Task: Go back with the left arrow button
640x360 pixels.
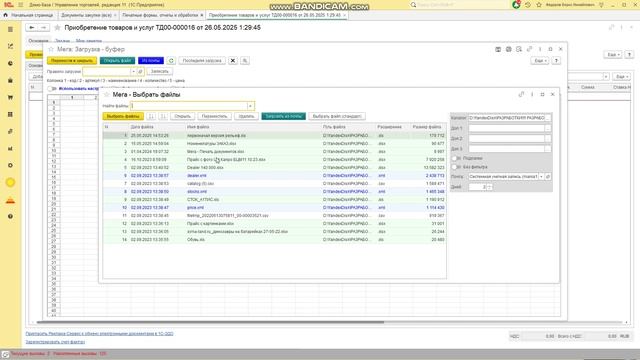Action: [x=31, y=28]
